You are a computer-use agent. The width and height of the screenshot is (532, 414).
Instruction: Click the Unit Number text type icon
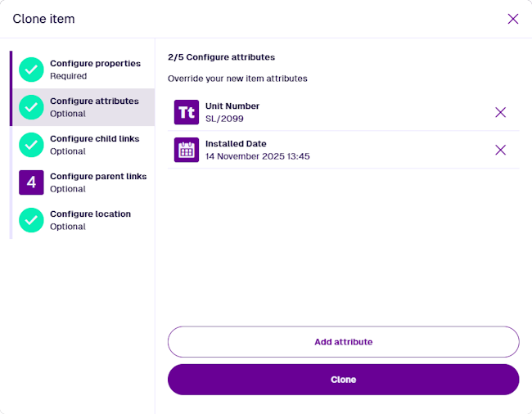[x=187, y=112]
